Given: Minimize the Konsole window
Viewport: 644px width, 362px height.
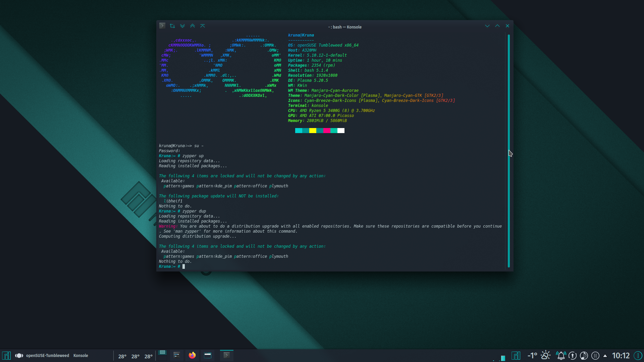Looking at the screenshot, I should [x=487, y=26].
